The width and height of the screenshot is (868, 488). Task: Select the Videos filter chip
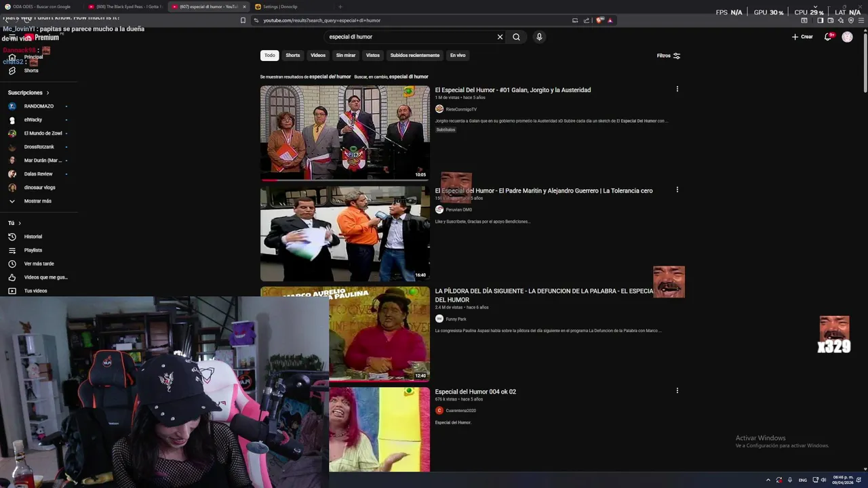(x=318, y=56)
